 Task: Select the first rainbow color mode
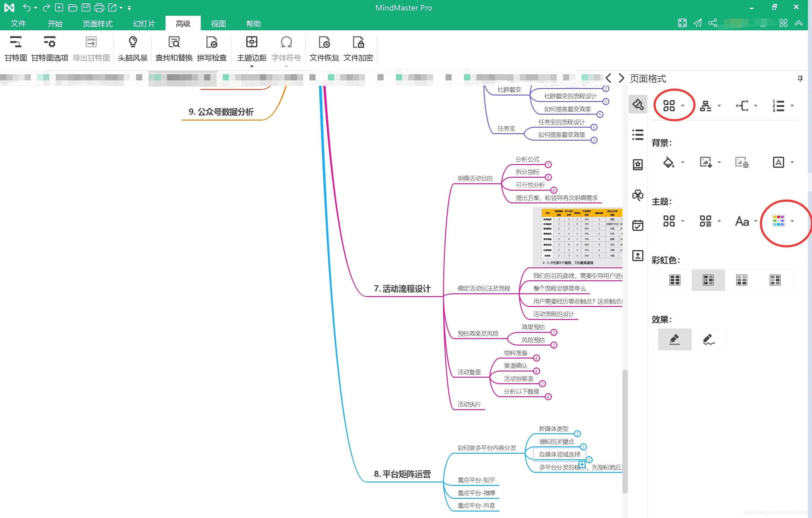click(x=675, y=280)
